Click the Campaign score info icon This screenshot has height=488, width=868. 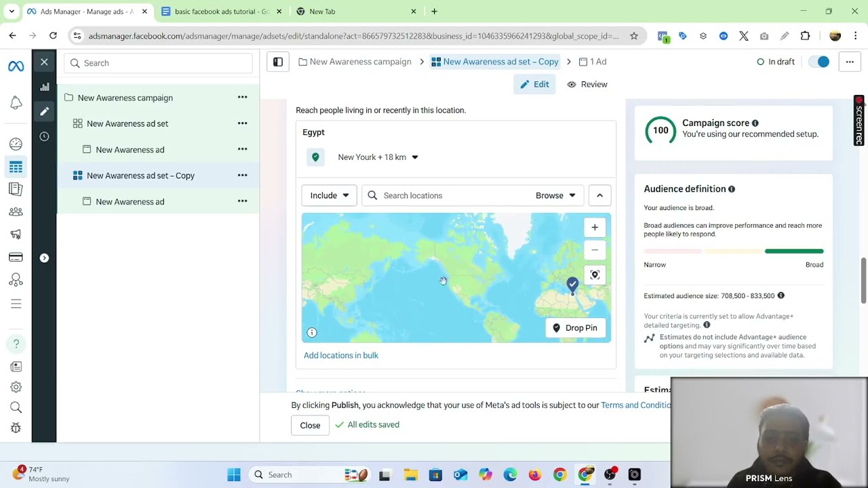click(x=755, y=123)
